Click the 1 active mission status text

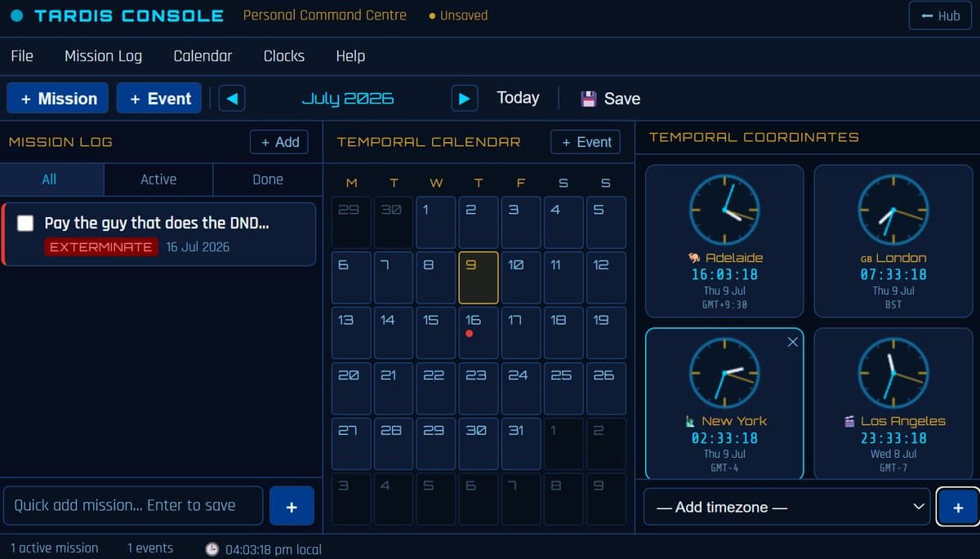pos(55,548)
